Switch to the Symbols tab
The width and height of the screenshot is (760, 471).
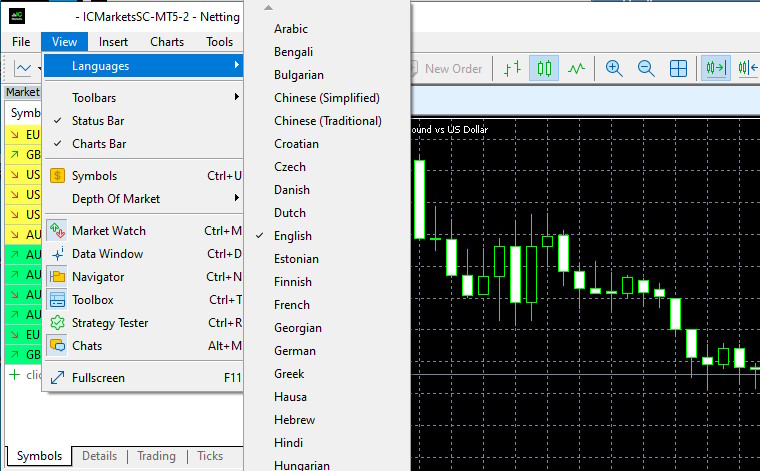39,456
